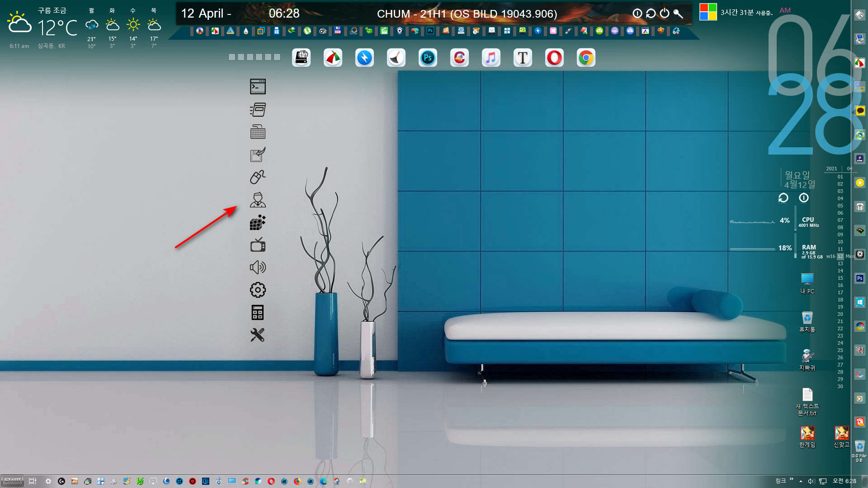868x488 pixels.
Task: Open the Typora "T" icon in dock
Action: [x=523, y=58]
